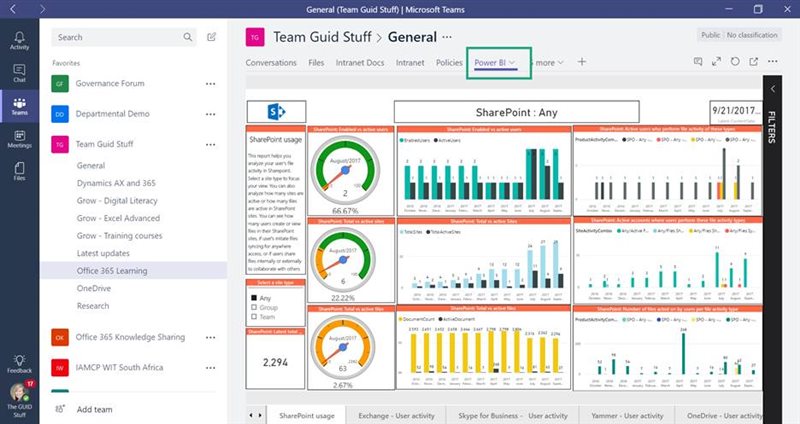The image size is (800, 424).
Task: Go back with the title bar arrow
Action: coord(13,9)
